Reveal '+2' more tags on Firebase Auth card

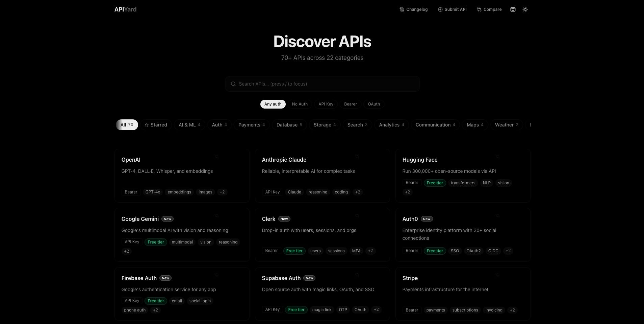click(x=155, y=310)
